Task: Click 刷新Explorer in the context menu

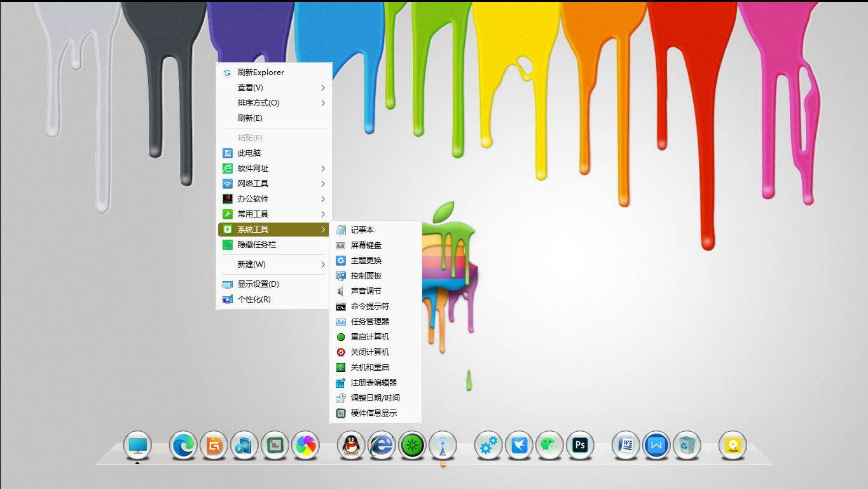Action: [273, 72]
